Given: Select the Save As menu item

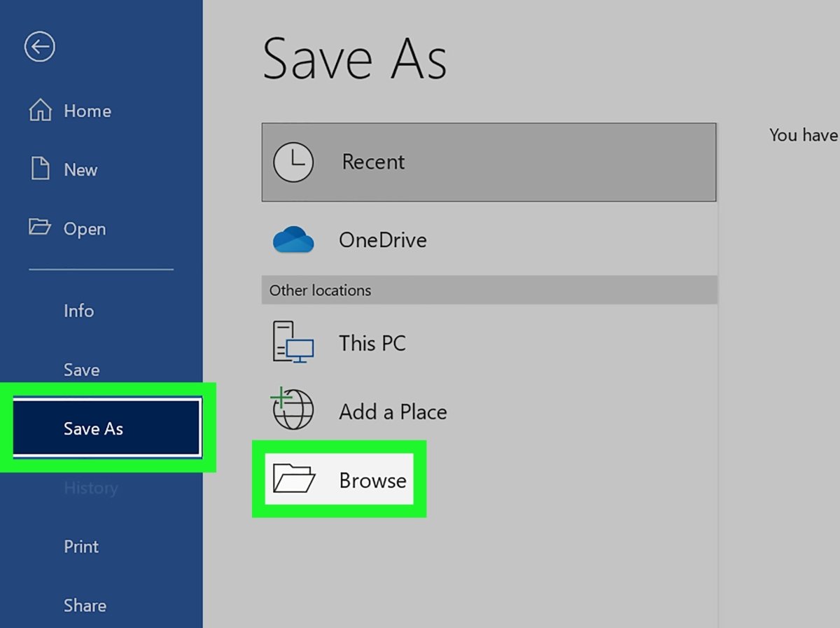Looking at the screenshot, I should [x=107, y=428].
